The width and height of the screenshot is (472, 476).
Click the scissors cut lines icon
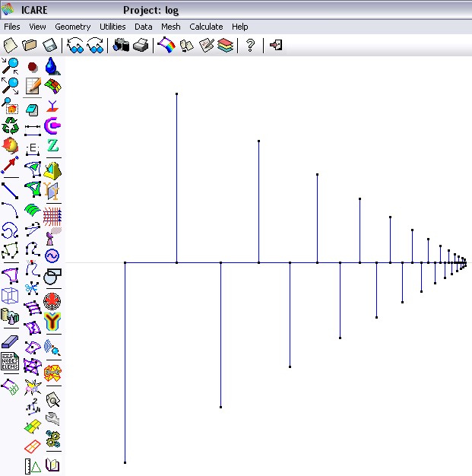pos(32,288)
